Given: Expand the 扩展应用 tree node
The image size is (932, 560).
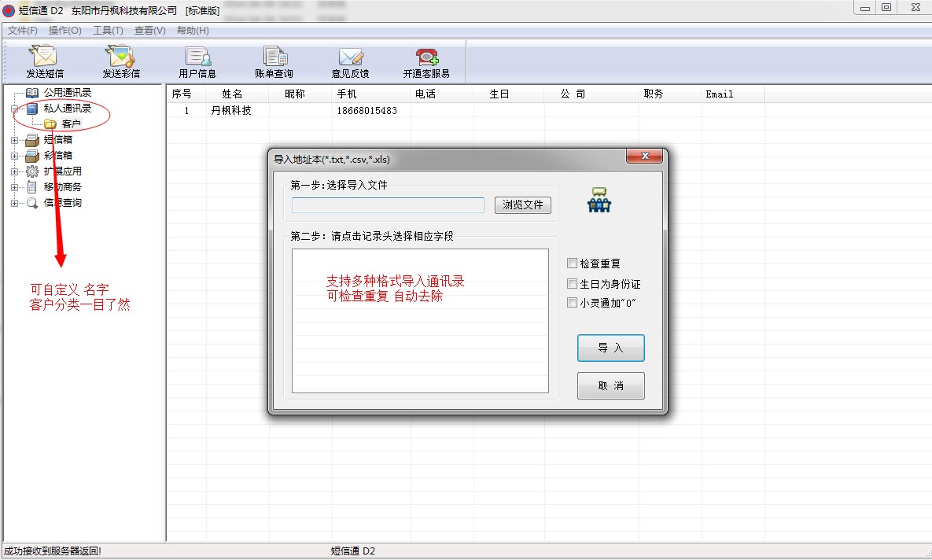Looking at the screenshot, I should 15,171.
